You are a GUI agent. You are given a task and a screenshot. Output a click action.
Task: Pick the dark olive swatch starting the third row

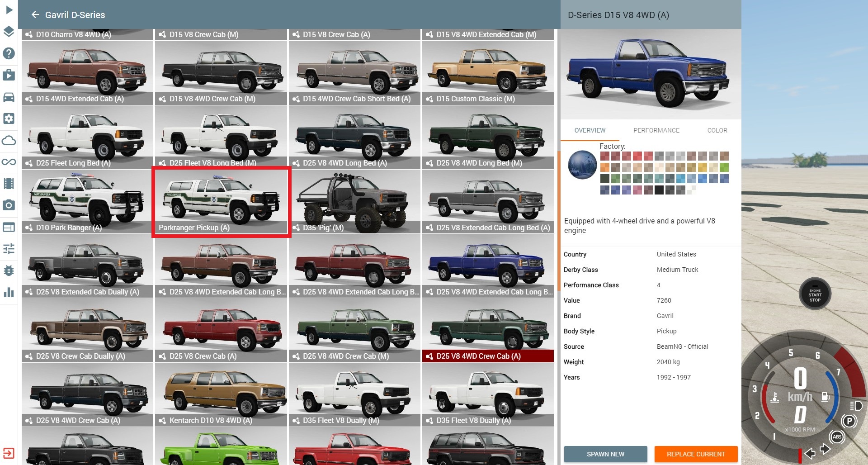click(604, 179)
